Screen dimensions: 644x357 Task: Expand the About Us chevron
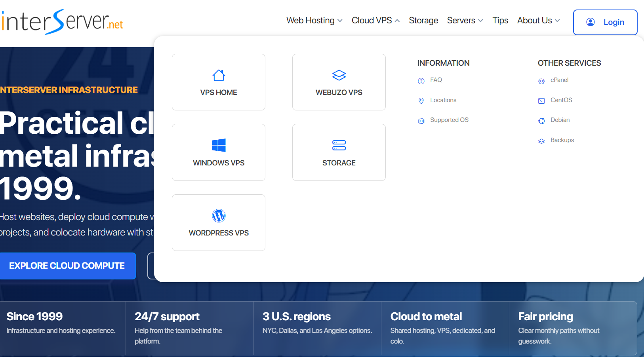(557, 21)
